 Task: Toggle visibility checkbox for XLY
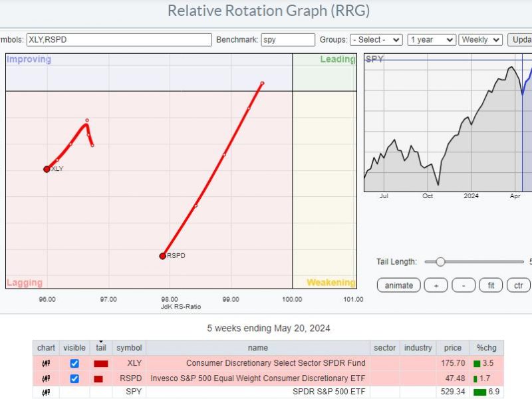tap(74, 363)
